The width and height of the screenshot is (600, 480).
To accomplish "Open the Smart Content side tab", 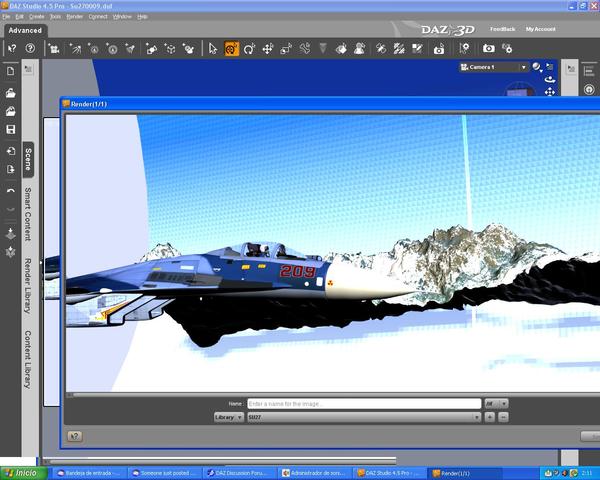I will (28, 214).
